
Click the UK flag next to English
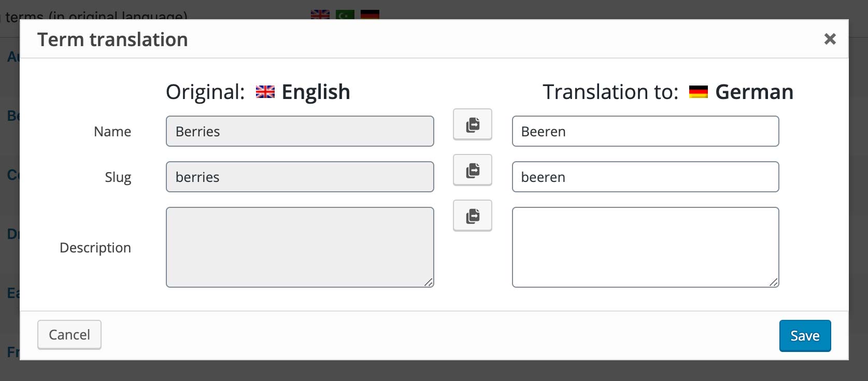[265, 92]
